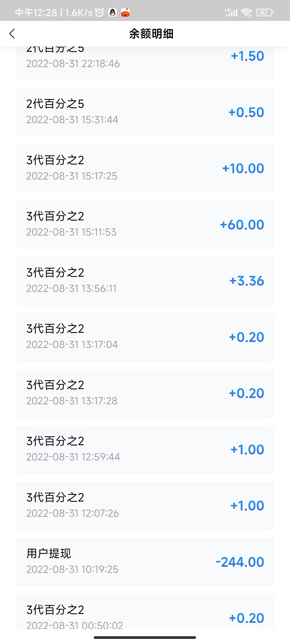Tap the Wi-Fi status icon
The width and height of the screenshot is (290, 644).
pyautogui.click(x=246, y=12)
